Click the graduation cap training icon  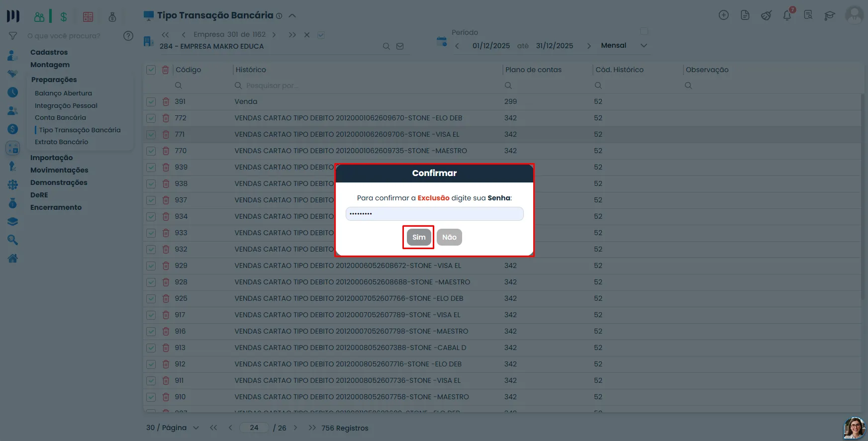point(829,15)
